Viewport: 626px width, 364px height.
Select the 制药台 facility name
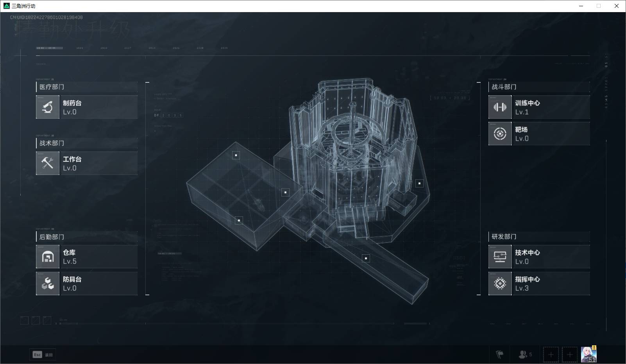72,103
